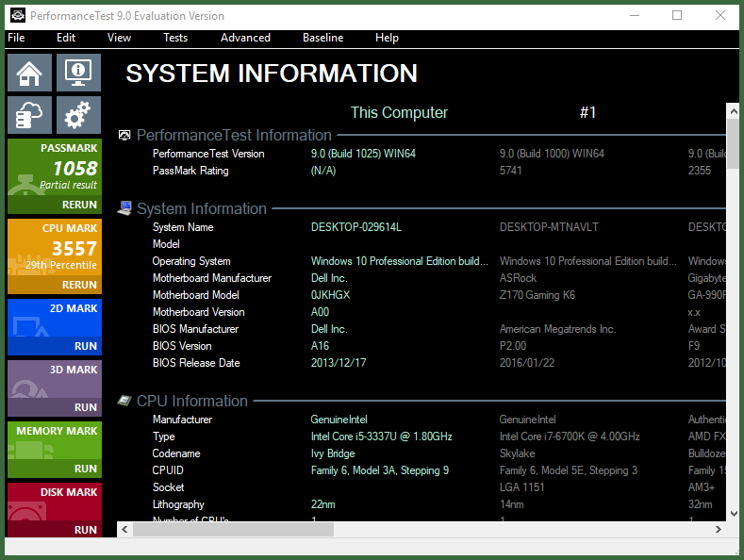Click the 'Operating System' row label
Screen dimensions: 744x560
(x=191, y=261)
